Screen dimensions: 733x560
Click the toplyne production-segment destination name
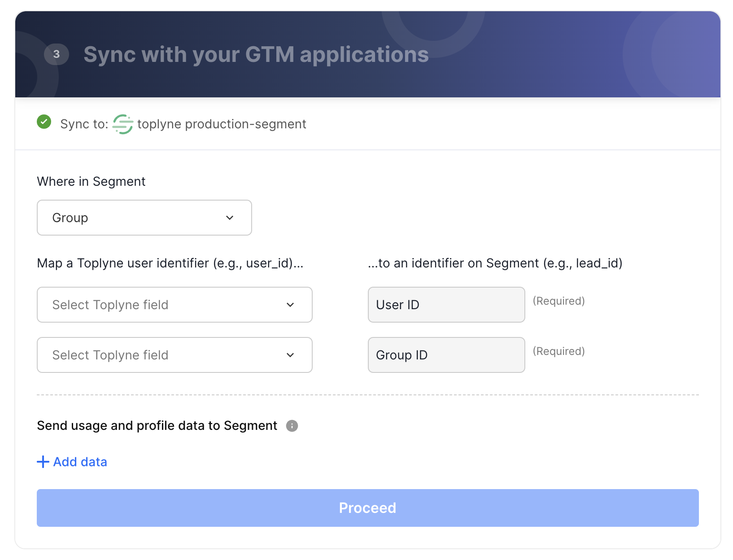coord(222,124)
